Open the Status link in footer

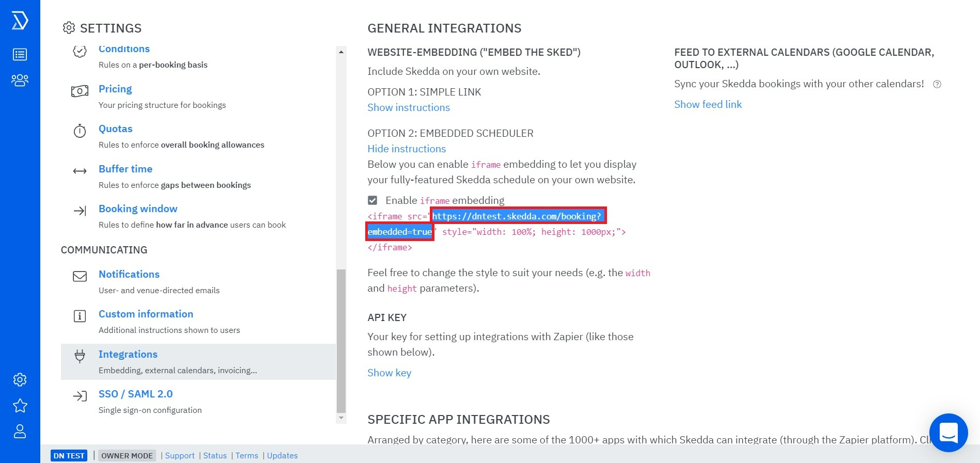click(215, 456)
